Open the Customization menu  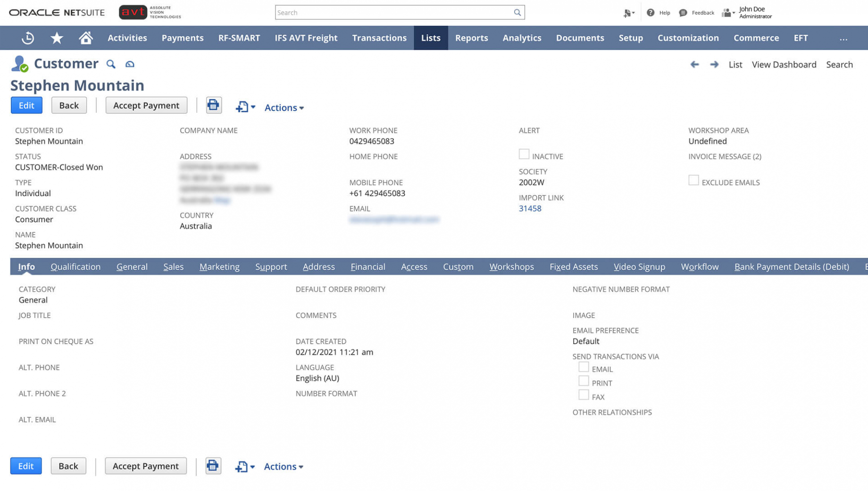pos(688,38)
